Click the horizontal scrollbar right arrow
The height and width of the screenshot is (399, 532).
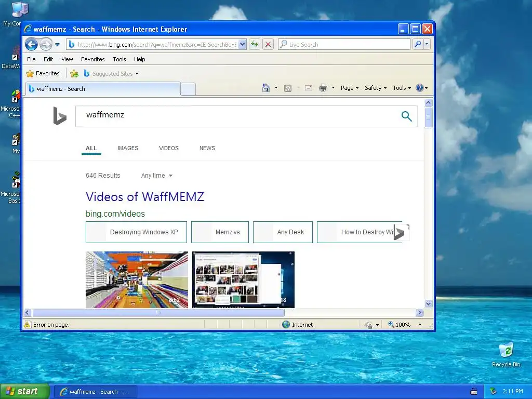click(419, 312)
